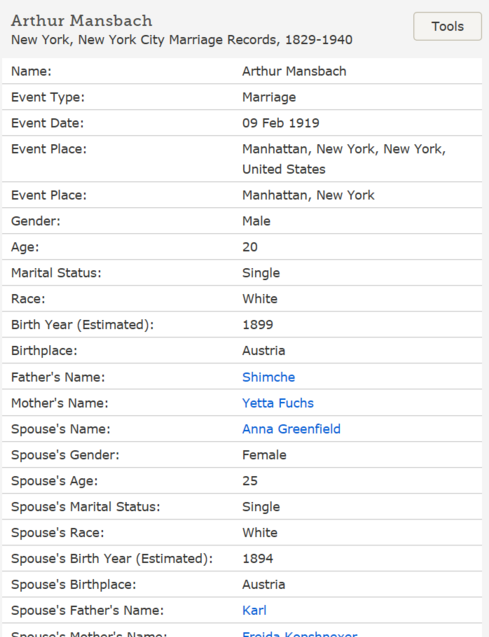
Task: Click the Birthplace label
Action: tap(44, 351)
